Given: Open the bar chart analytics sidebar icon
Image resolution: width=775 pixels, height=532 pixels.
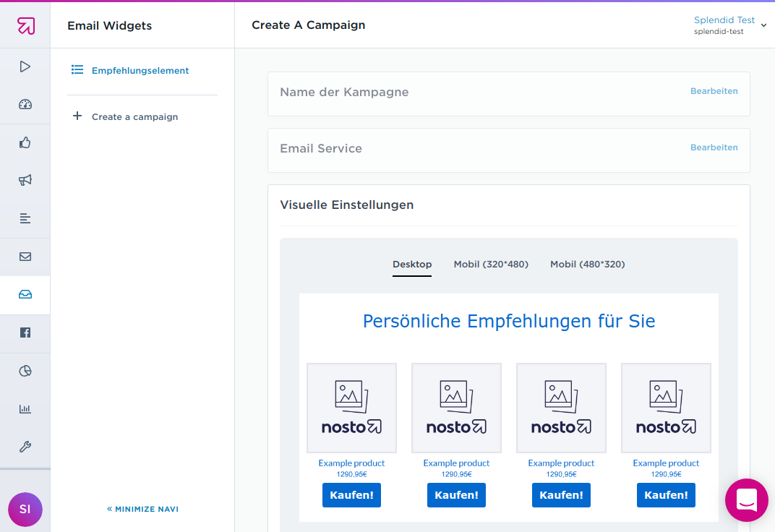Looking at the screenshot, I should point(25,409).
